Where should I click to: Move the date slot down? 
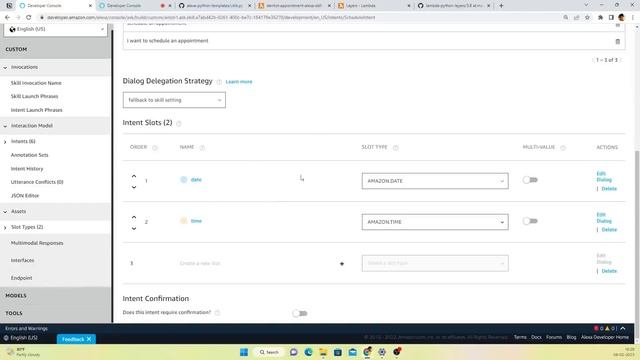[x=134, y=187]
